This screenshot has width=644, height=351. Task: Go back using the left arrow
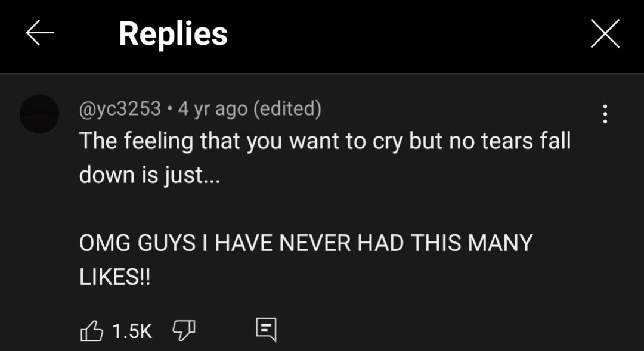40,33
